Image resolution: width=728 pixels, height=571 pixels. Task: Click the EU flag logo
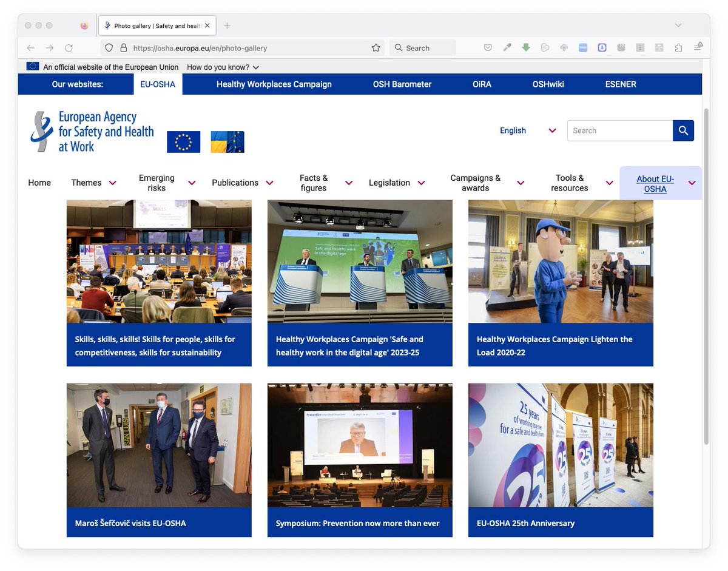(x=184, y=142)
